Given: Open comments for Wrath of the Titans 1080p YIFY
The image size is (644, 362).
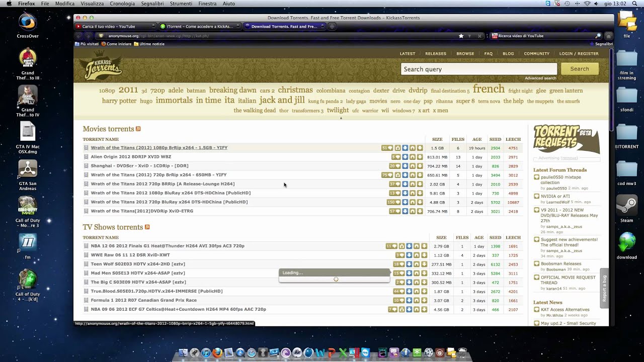Looking at the screenshot, I should pos(387,148).
